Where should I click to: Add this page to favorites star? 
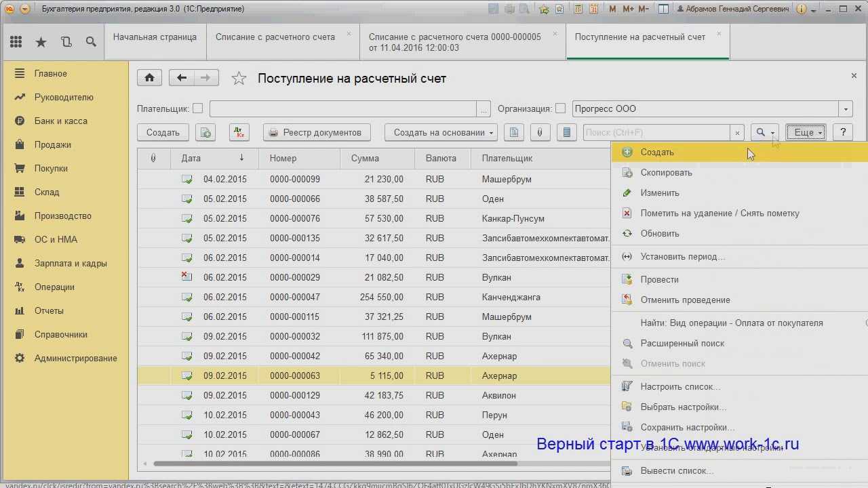[x=239, y=79]
